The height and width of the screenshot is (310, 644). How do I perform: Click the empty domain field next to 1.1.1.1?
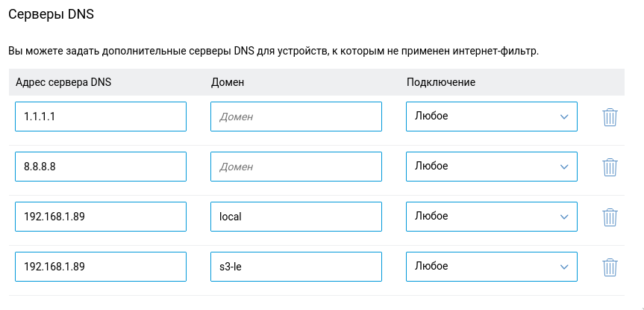pos(296,117)
